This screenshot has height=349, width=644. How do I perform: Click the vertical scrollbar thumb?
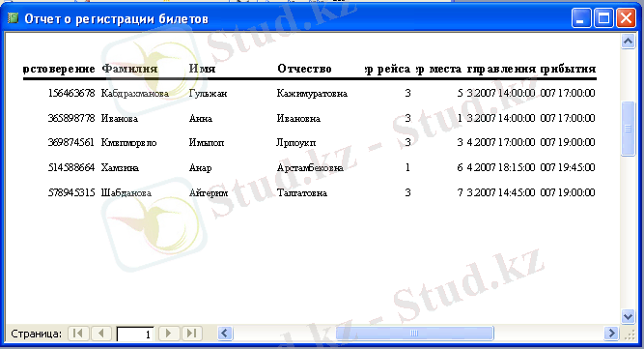coord(628,129)
